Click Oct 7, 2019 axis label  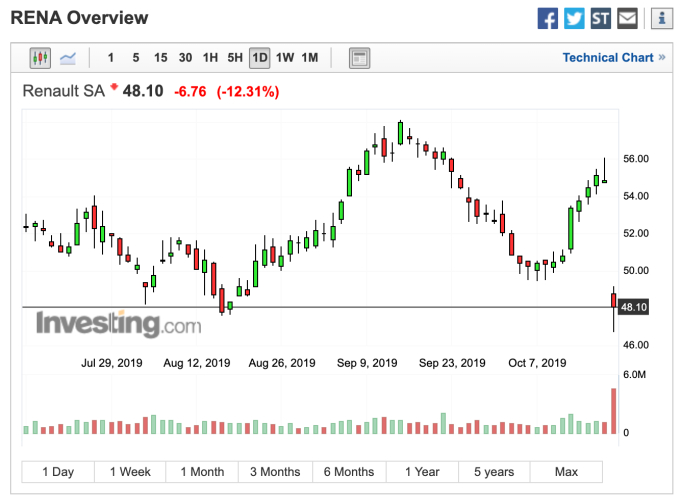coord(537,363)
